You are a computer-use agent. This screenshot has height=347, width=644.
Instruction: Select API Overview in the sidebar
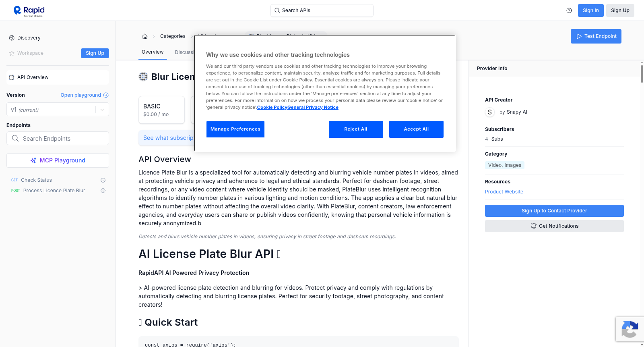pyautogui.click(x=58, y=77)
